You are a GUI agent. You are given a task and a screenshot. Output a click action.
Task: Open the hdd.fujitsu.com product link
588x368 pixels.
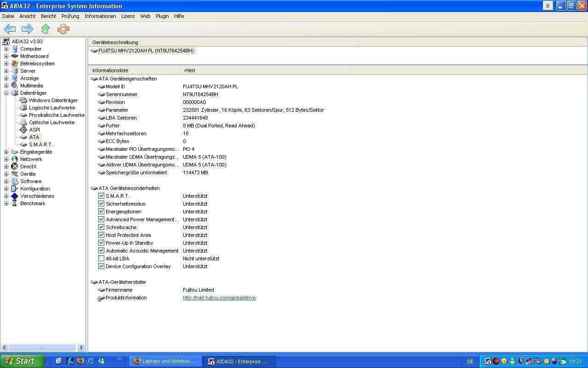pos(219,298)
